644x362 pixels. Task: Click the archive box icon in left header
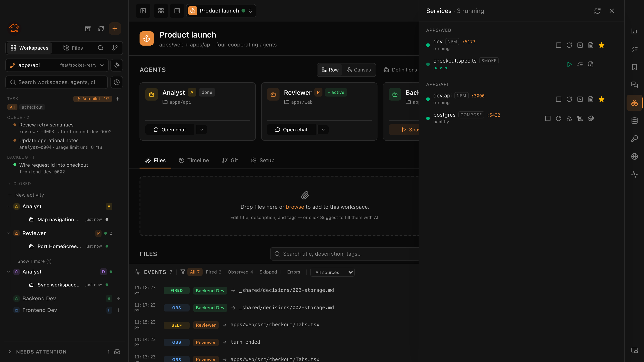click(x=87, y=28)
